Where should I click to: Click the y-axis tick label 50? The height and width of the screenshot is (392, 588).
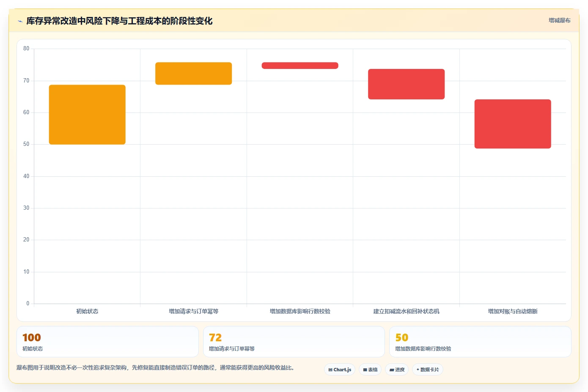point(26,144)
